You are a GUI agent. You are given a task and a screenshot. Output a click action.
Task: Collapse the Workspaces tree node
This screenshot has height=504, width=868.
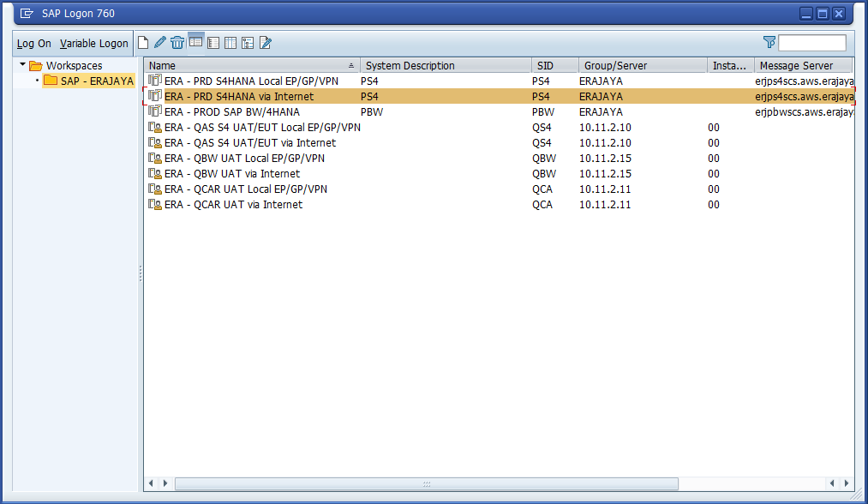[22, 65]
